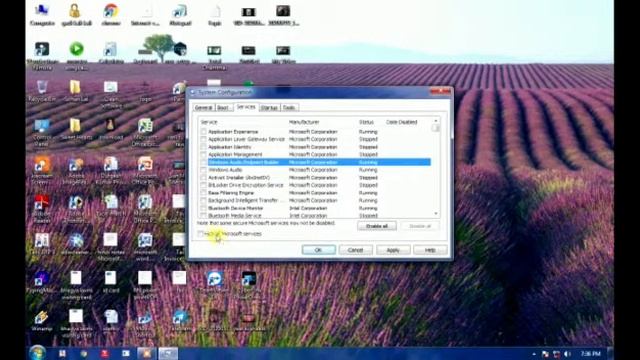Click the Apply button
The width and height of the screenshot is (640, 360).
393,250
